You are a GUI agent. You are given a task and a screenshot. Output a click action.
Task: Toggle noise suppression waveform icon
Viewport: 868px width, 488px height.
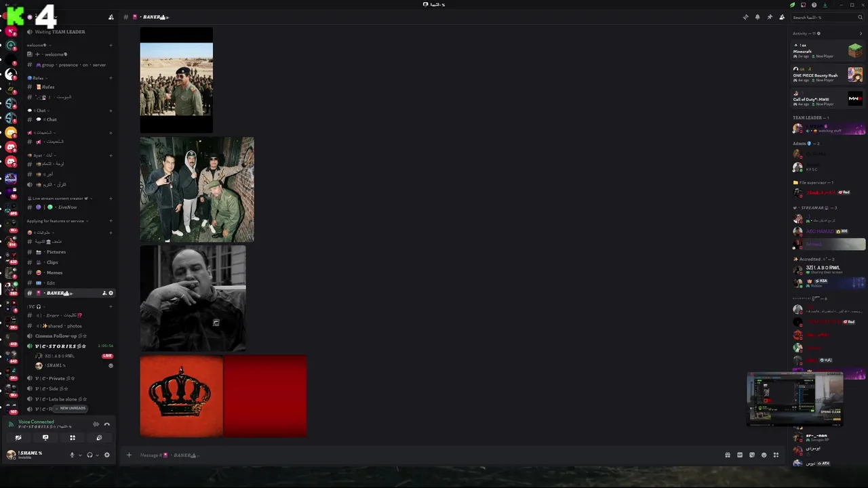[96, 424]
